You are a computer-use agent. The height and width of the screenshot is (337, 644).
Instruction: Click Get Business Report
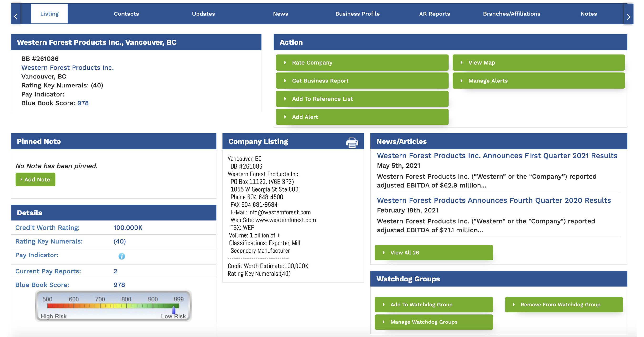[x=362, y=81]
